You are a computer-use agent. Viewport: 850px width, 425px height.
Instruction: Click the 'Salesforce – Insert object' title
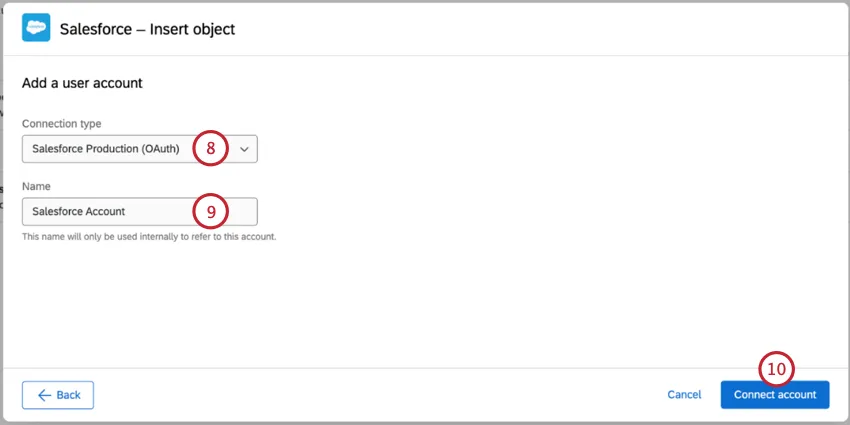(147, 29)
